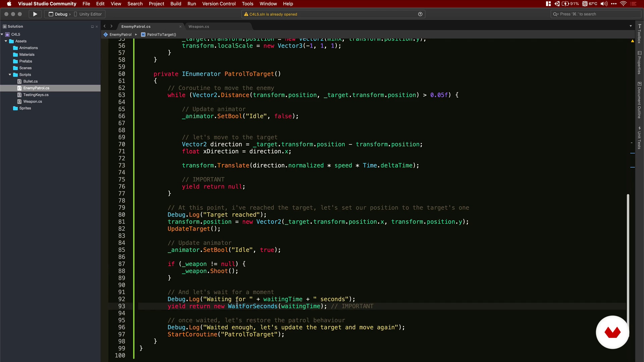Open the Build menu
Image resolution: width=644 pixels, height=362 pixels.
pyautogui.click(x=176, y=4)
